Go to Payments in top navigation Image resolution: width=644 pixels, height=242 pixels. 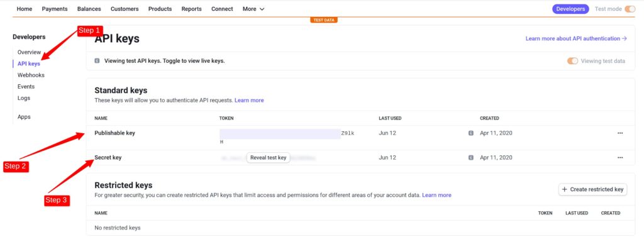click(x=54, y=9)
